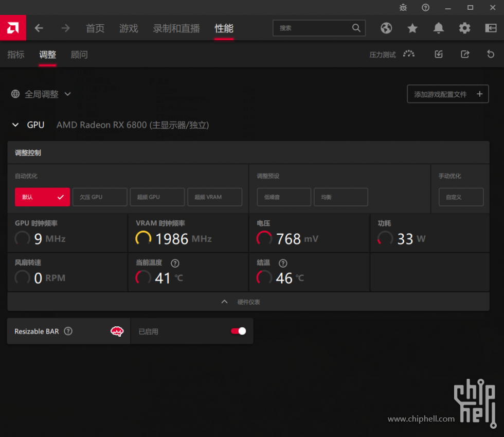The width and height of the screenshot is (504, 437).
Task: Switch to the 调整 sub-tab
Action: coord(47,55)
